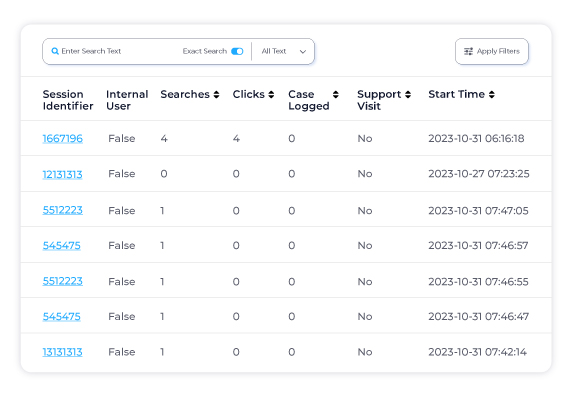Open the All Text dropdown

point(283,51)
